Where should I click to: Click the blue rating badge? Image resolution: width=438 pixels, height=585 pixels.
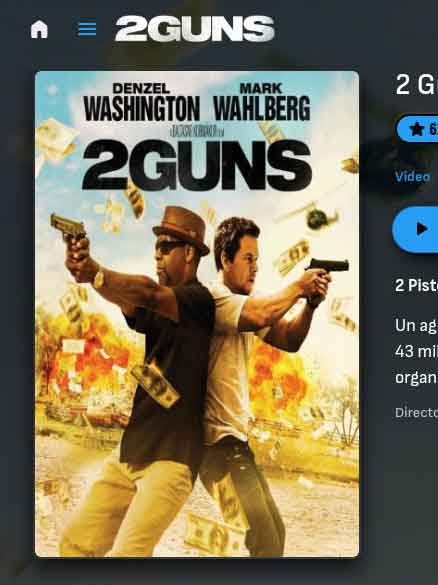(x=417, y=129)
